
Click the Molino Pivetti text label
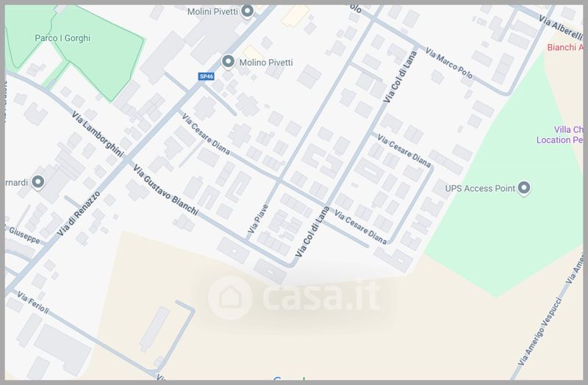tap(266, 62)
